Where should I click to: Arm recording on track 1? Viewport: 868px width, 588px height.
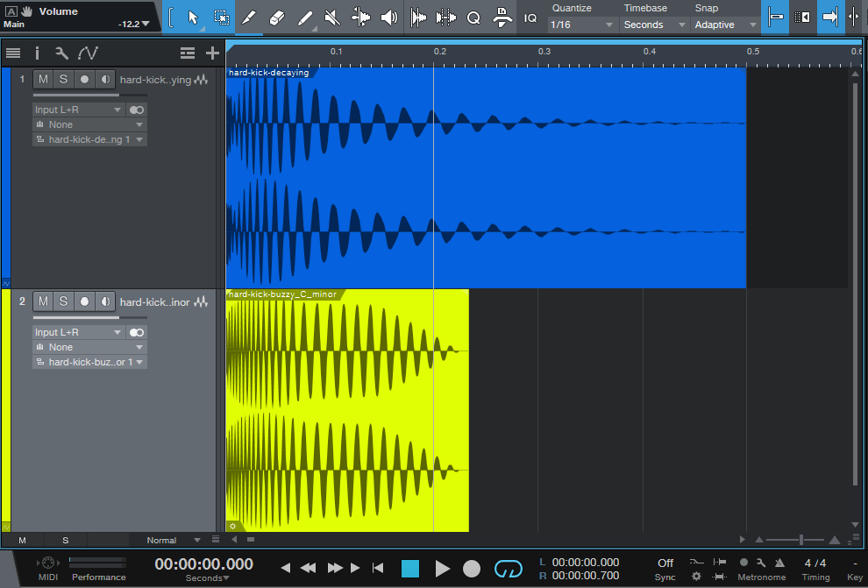84,79
